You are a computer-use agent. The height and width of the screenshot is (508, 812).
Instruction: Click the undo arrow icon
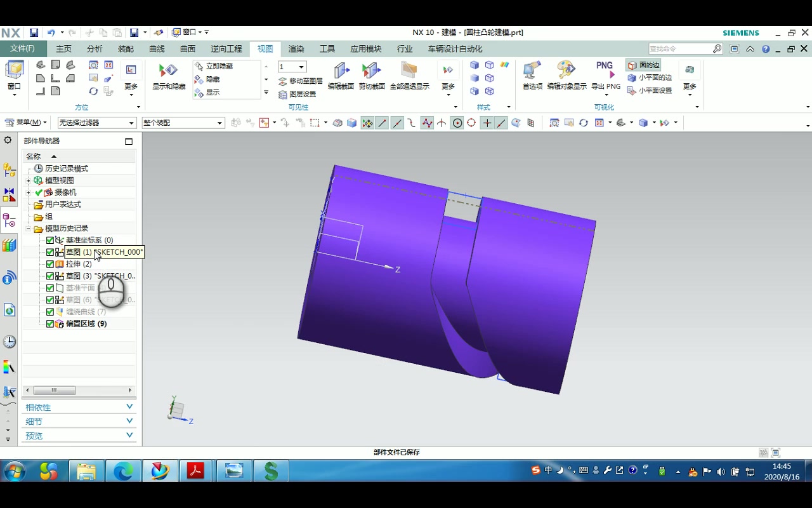click(x=51, y=32)
